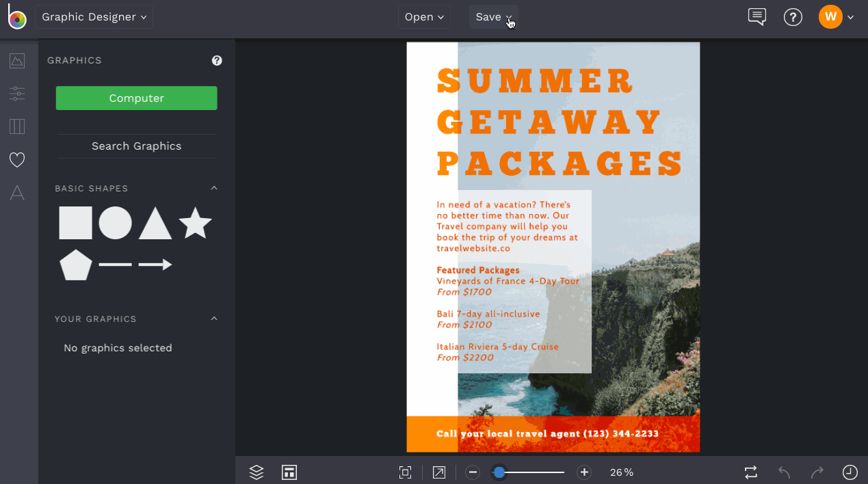Select the SUMMER headline text on canvas
Viewport: 868px width, 484px height.
coord(536,81)
